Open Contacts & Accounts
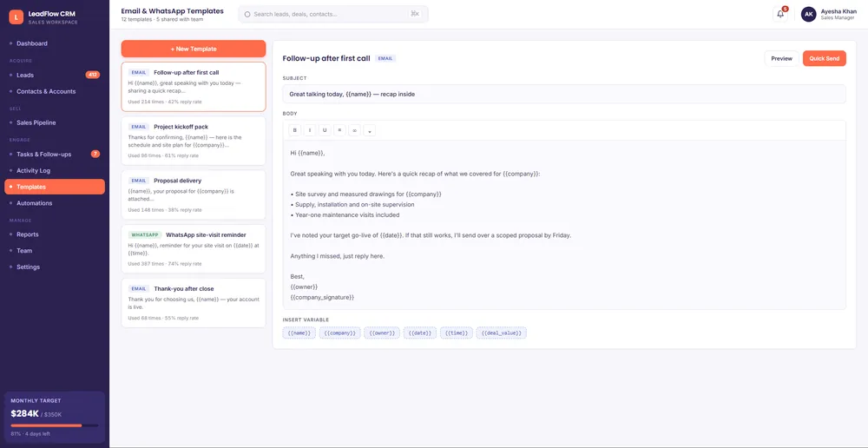This screenshot has width=868, height=448. pyautogui.click(x=54, y=91)
